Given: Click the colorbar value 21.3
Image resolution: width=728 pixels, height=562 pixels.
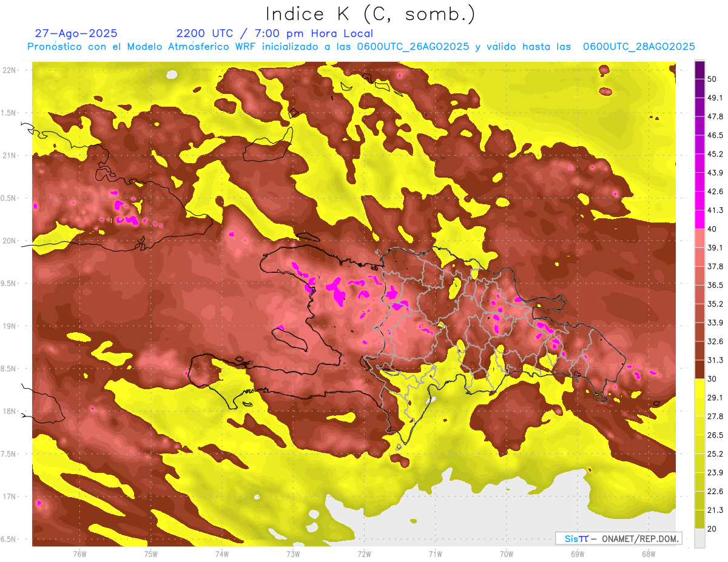Looking at the screenshot, I should 715,510.
